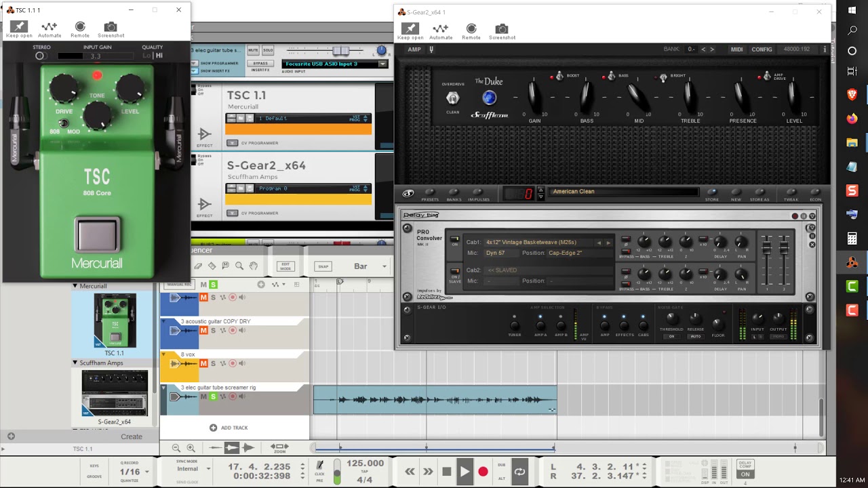Go to next bank in S-Gear
868x488 pixels.
pyautogui.click(x=711, y=49)
